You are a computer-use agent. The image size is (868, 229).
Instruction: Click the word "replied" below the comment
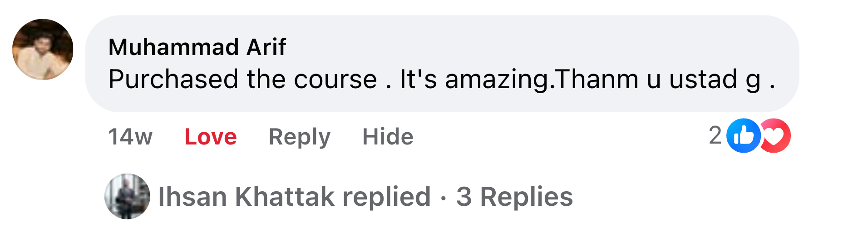[x=386, y=197]
